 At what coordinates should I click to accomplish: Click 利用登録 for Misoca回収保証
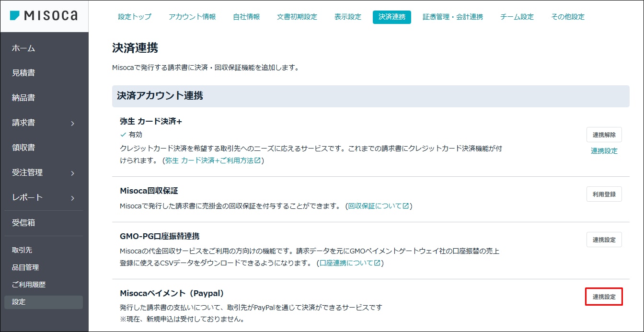tap(604, 194)
